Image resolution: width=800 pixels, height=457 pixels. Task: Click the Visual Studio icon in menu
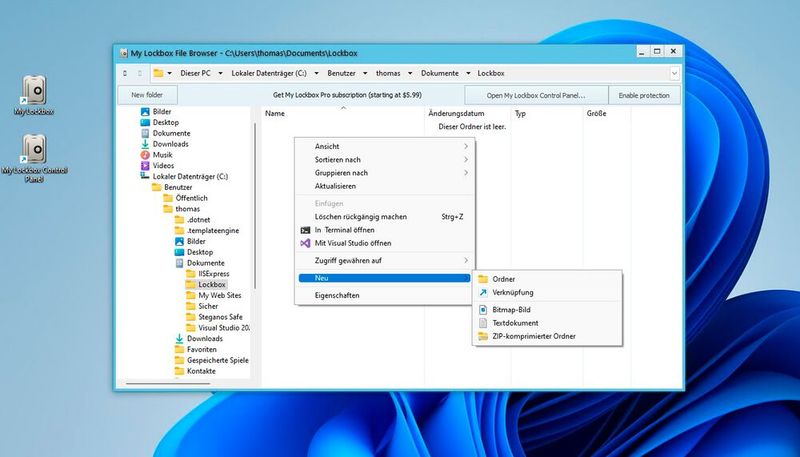(x=306, y=243)
